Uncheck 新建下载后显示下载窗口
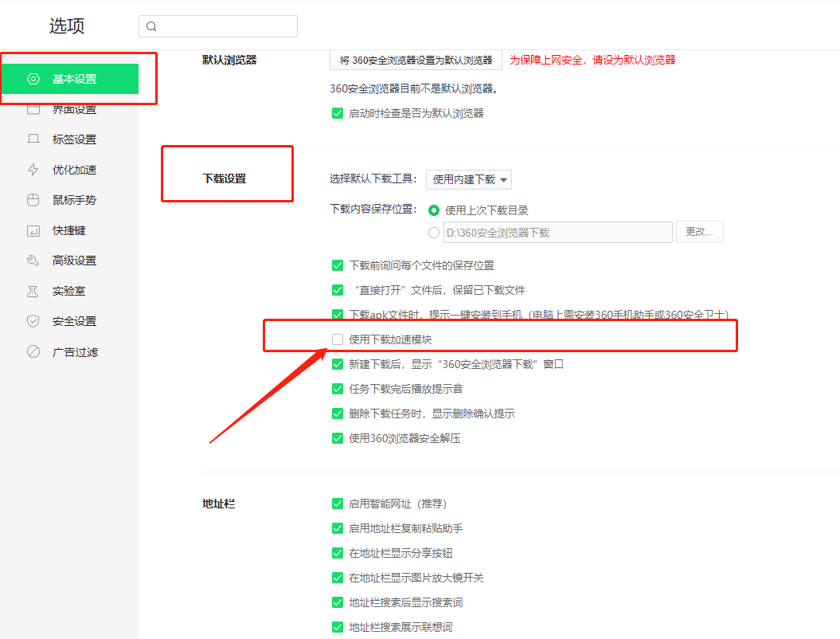 pyautogui.click(x=338, y=364)
